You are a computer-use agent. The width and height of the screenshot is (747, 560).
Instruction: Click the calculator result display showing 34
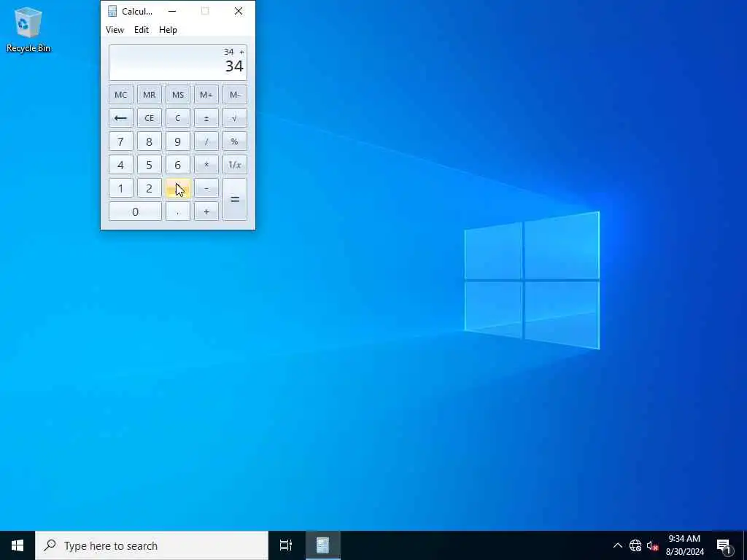click(178, 63)
